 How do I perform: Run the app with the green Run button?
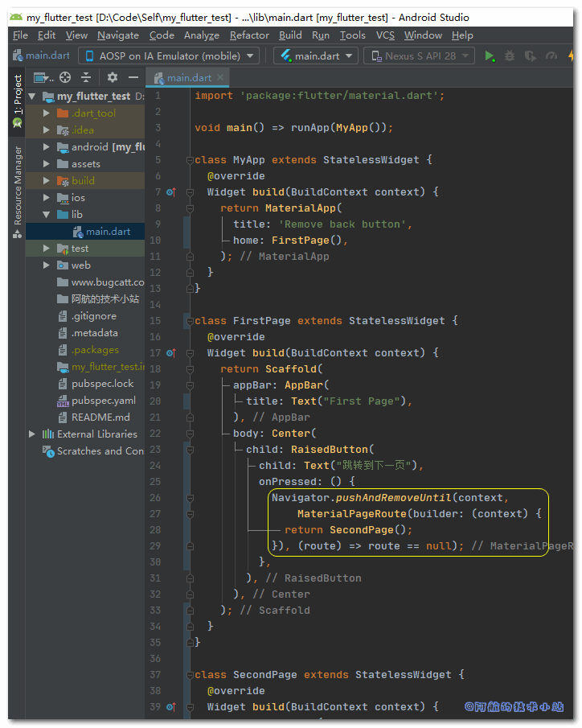490,56
